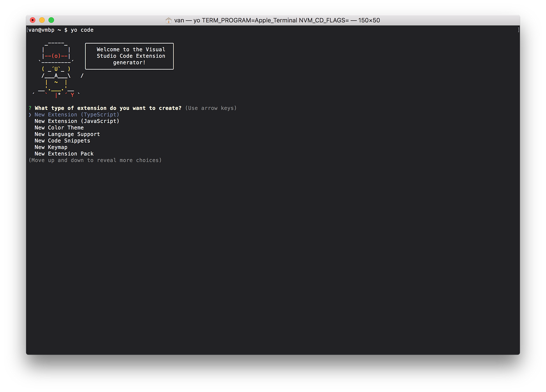Click the 'Move up and down' hint text

(x=95, y=160)
